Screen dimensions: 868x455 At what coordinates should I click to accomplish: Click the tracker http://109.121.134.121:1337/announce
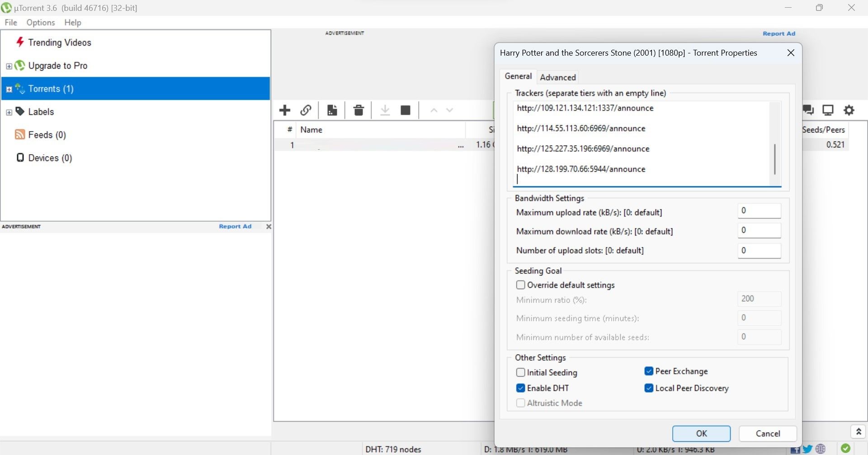pyautogui.click(x=585, y=108)
